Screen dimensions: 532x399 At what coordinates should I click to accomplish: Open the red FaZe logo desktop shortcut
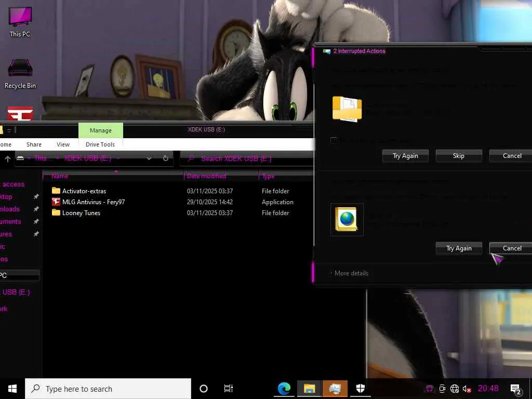click(20, 113)
